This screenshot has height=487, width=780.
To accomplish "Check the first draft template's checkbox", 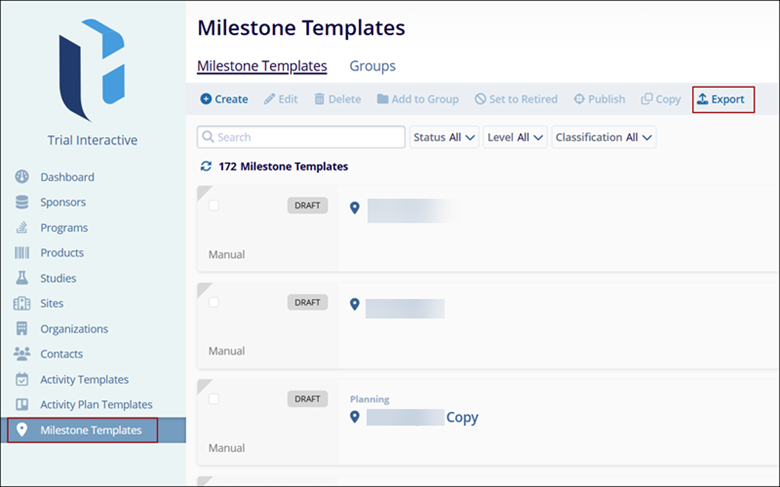I will [x=214, y=205].
